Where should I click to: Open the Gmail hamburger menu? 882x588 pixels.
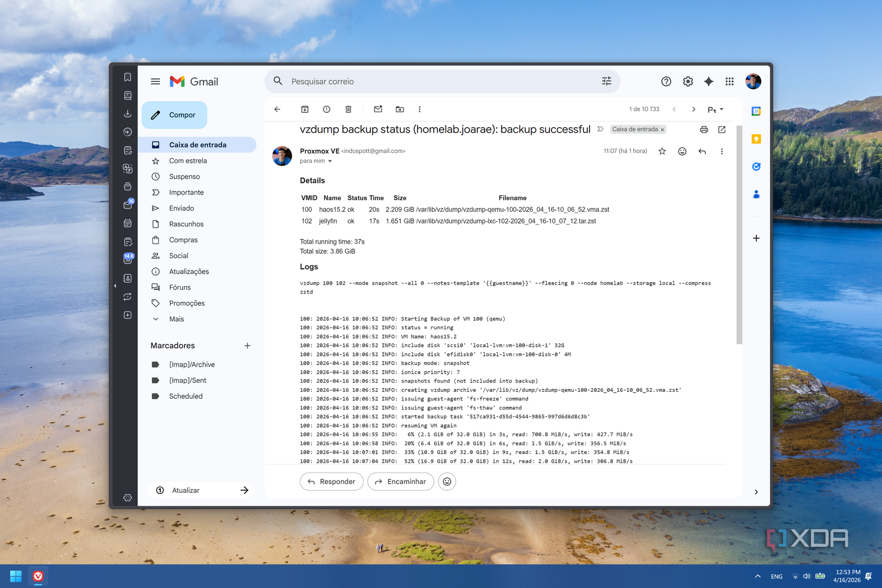click(156, 81)
